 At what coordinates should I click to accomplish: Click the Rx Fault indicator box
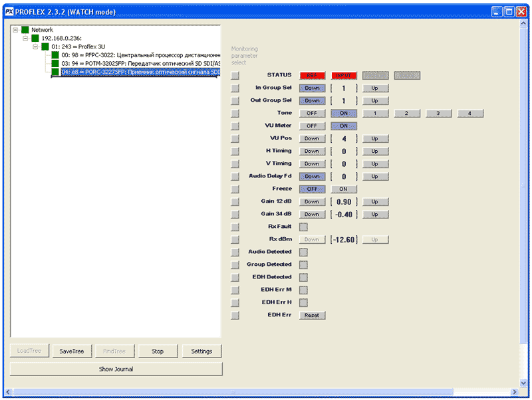click(303, 227)
